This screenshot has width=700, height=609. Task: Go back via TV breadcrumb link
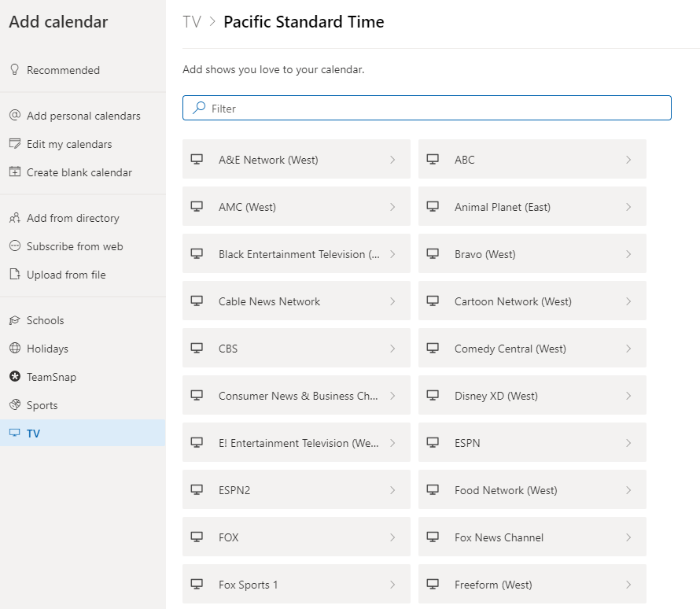(192, 22)
